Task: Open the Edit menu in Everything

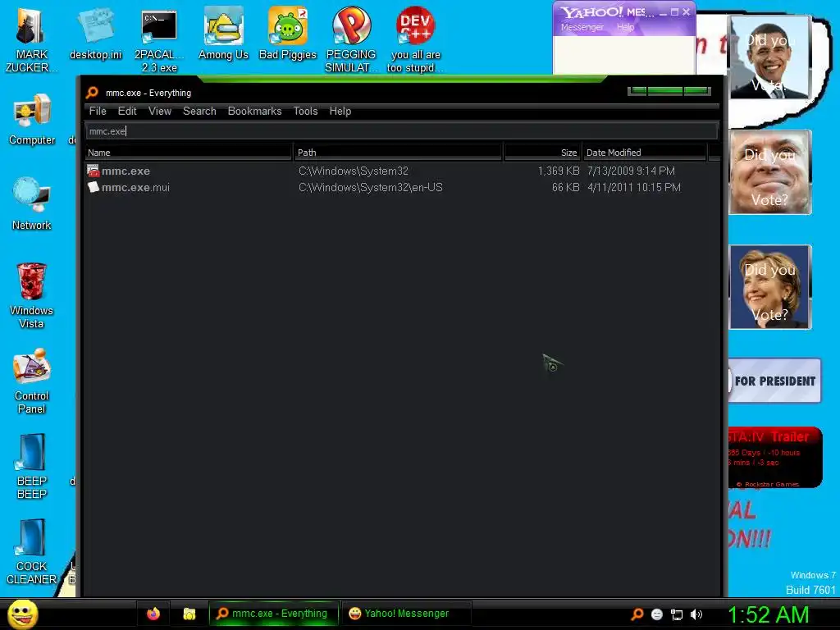Action: (x=127, y=111)
